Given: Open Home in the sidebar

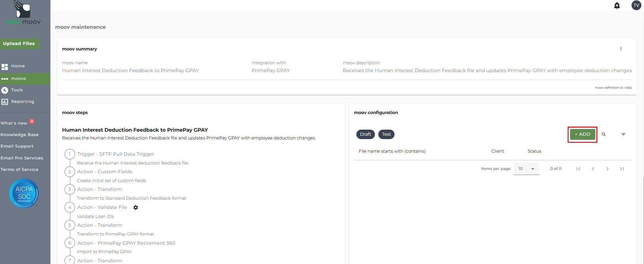Looking at the screenshot, I should tap(18, 66).
